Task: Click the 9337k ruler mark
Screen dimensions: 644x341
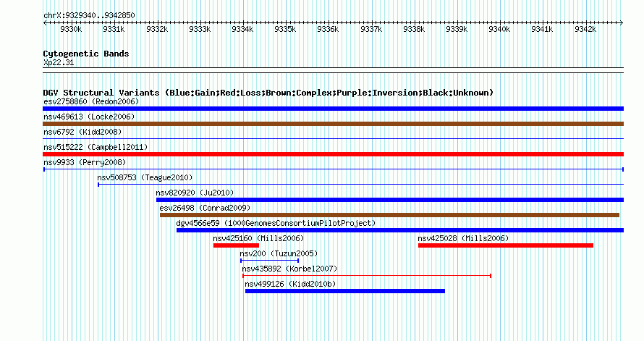Action: (x=371, y=29)
